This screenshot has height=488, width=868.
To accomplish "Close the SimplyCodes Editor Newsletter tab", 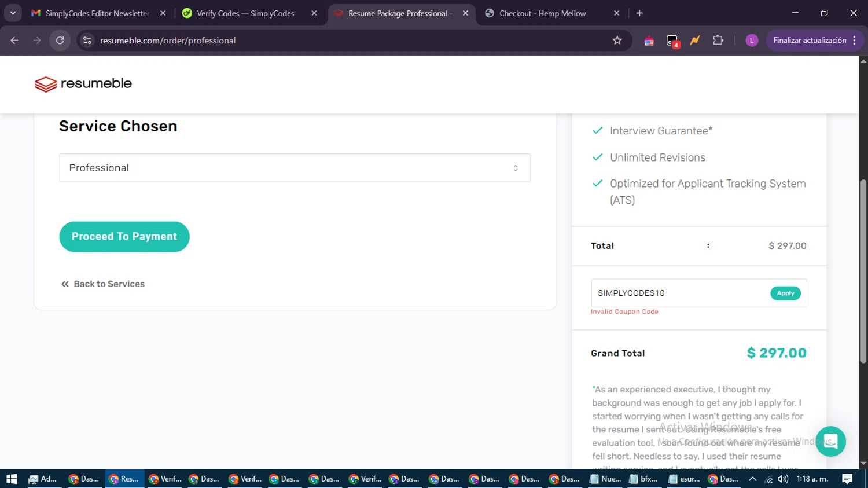I will pos(163,13).
